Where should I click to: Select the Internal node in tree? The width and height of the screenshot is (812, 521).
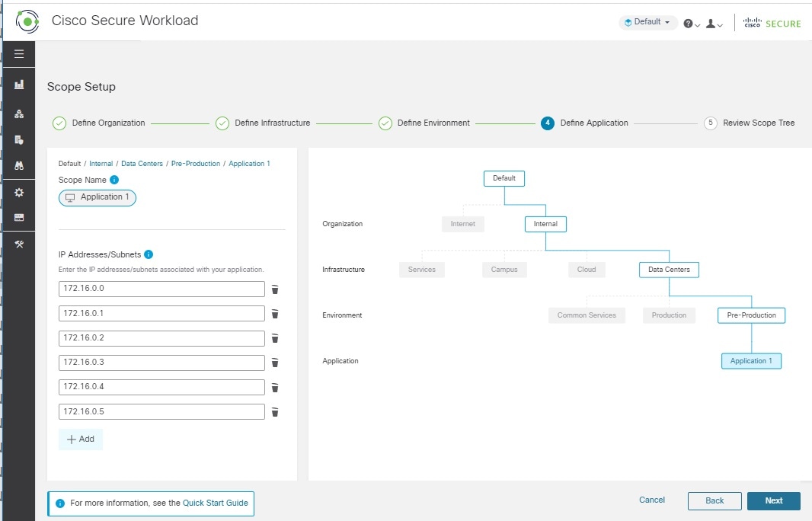tap(545, 224)
